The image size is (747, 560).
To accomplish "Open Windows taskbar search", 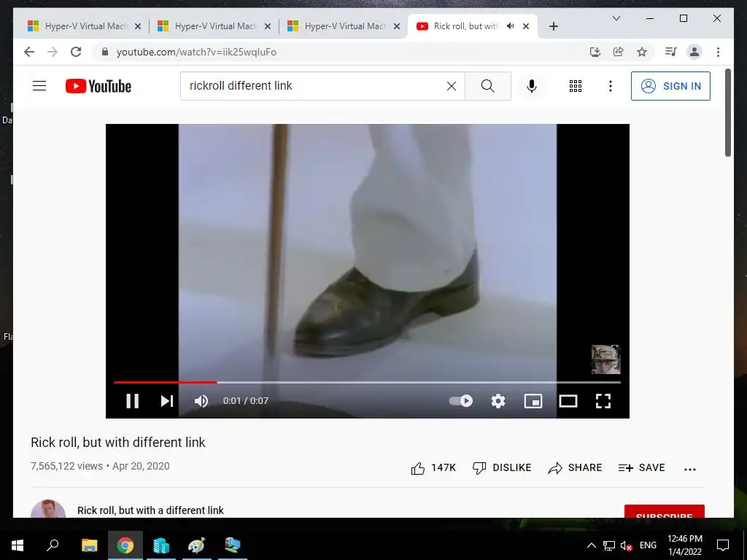I will (x=53, y=545).
